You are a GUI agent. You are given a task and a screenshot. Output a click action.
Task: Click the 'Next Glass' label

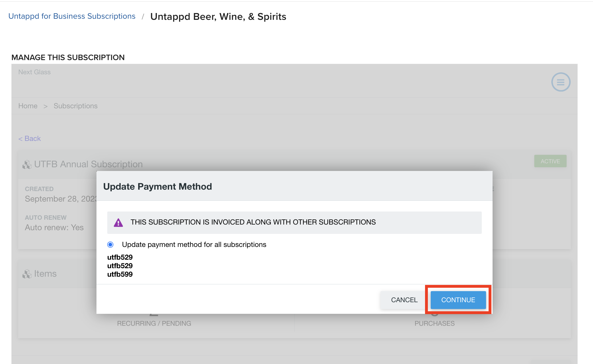34,72
